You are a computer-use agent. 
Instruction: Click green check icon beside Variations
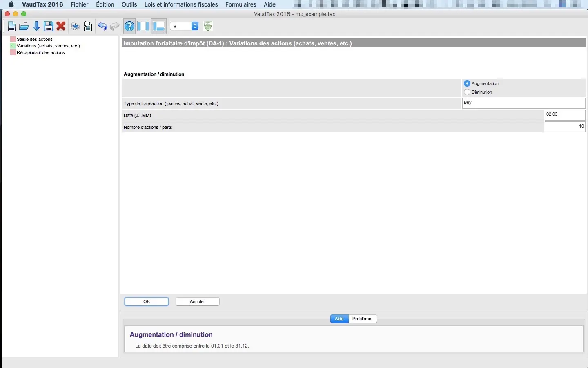13,46
